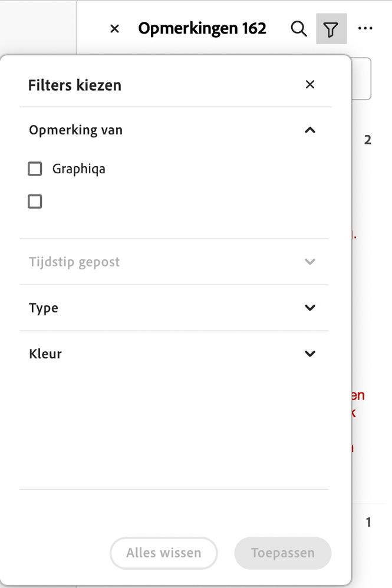Viewport: 392px width, 588px height.
Task: Click the Tijdstip gepost label
Action: coord(74,262)
